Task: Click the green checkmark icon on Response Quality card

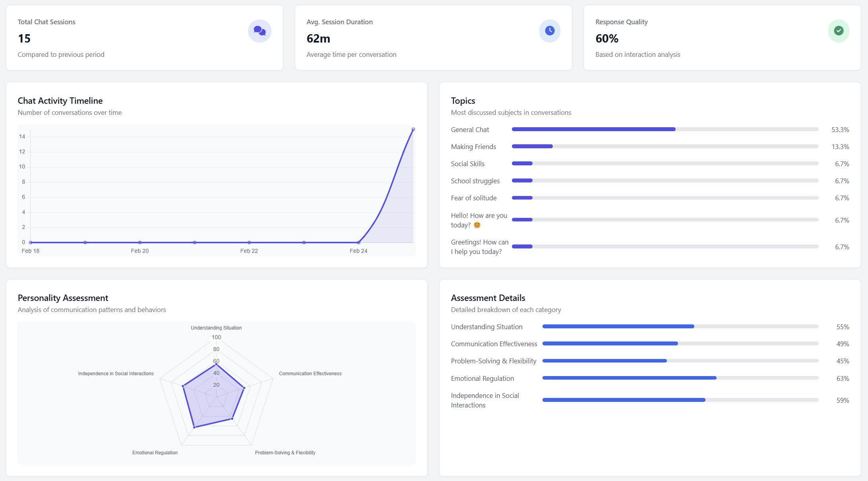Action: click(x=838, y=31)
